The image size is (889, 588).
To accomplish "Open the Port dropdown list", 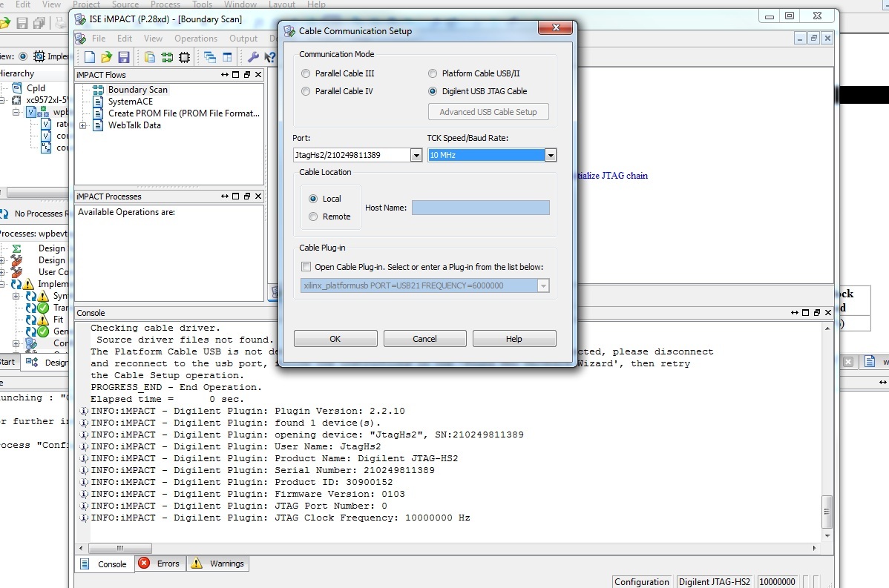I will pos(416,155).
